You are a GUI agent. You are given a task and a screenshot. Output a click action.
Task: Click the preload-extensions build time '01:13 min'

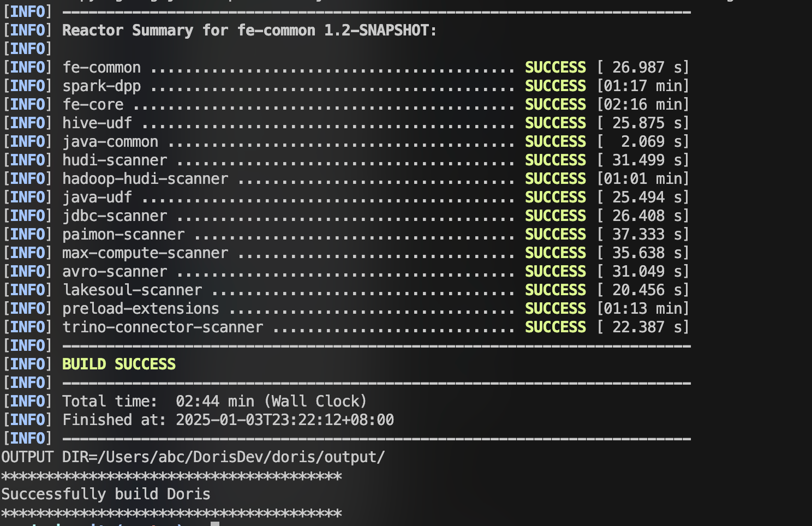tap(643, 308)
